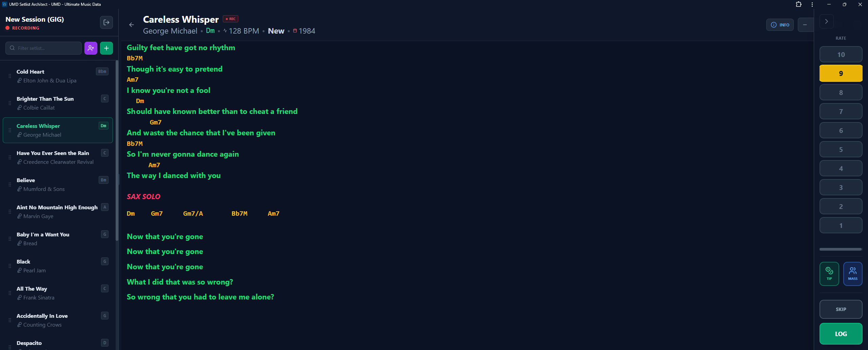Open the three-dot menu in title bar
This screenshot has width=868, height=350.
[812, 4]
